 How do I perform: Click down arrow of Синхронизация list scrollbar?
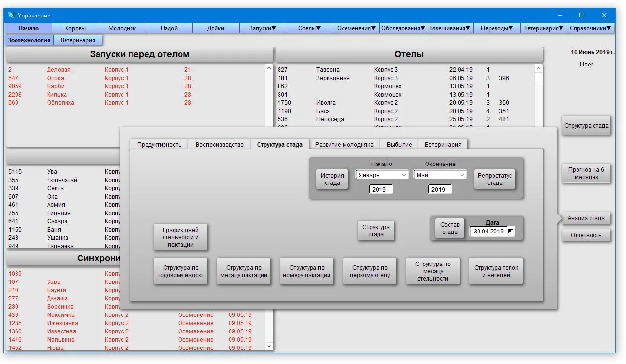[x=269, y=346]
